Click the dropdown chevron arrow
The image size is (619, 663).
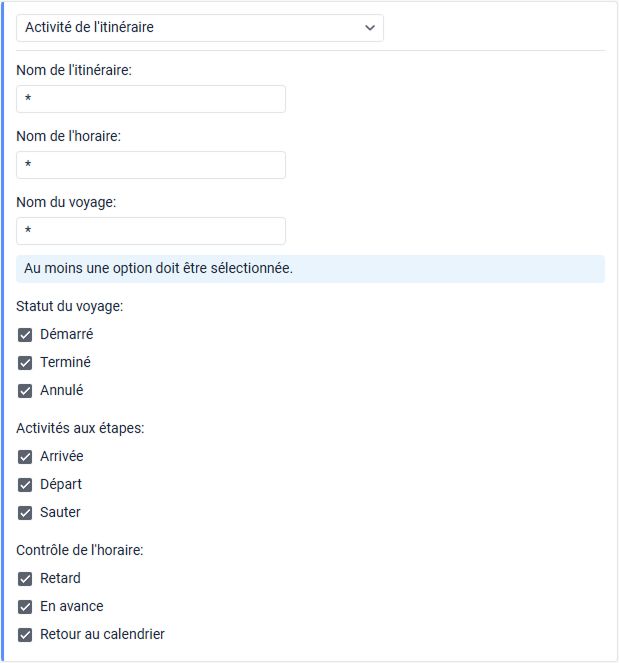370,28
